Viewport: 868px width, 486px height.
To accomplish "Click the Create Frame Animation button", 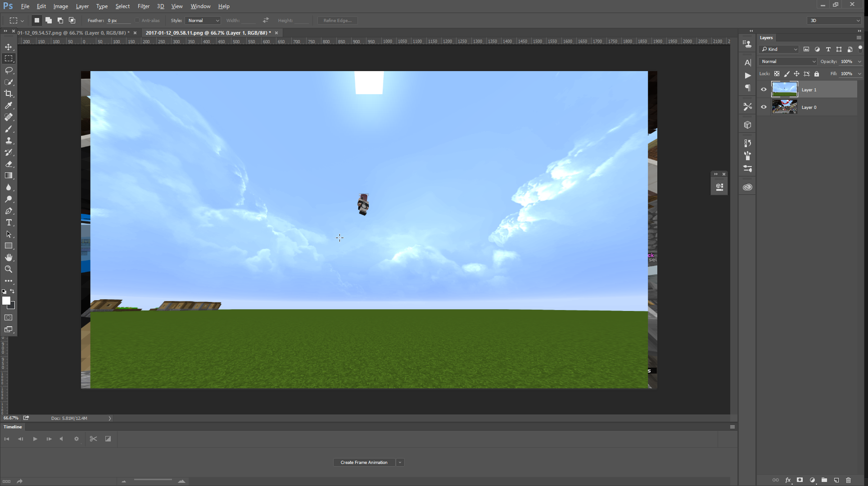I will coord(364,463).
